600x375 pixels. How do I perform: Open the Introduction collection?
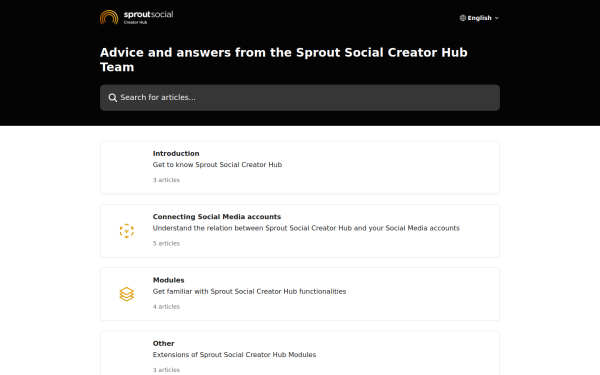(300, 168)
